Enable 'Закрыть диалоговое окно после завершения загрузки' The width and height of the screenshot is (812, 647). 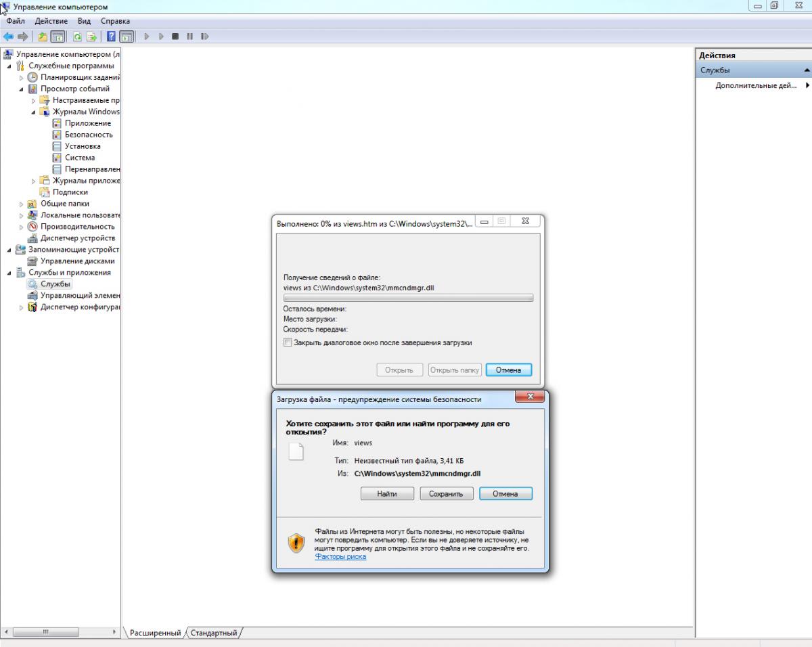tap(288, 343)
